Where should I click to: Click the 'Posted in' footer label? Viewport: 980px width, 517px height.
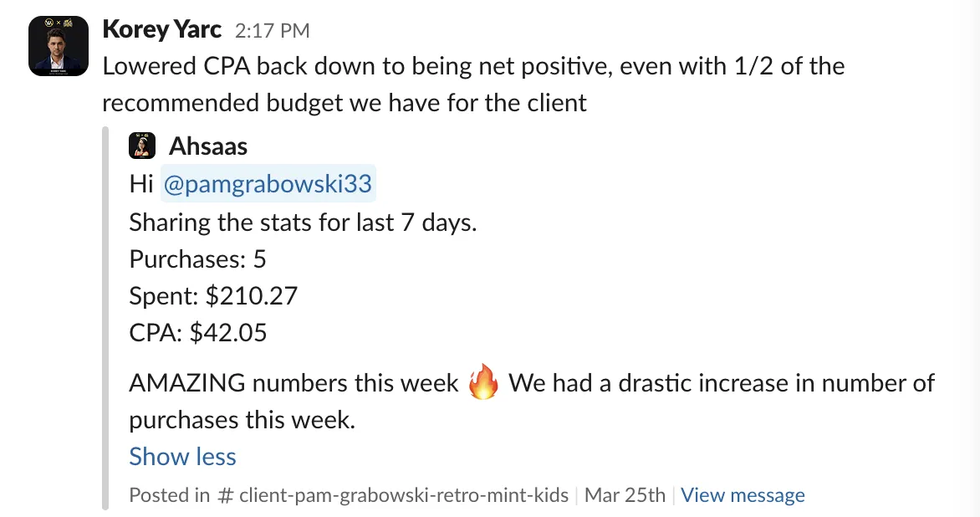tap(170, 495)
